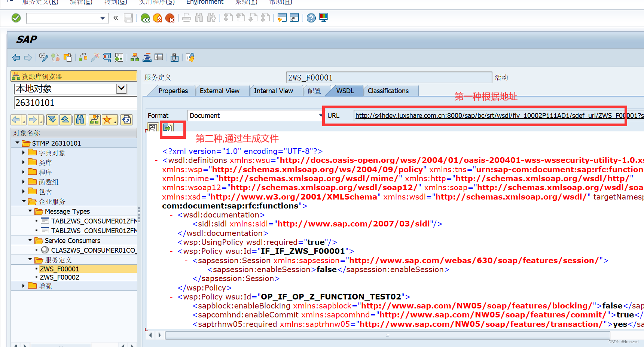Click the Fullscreen on/off icon
The height and width of the screenshot is (347, 644).
pos(159,57)
